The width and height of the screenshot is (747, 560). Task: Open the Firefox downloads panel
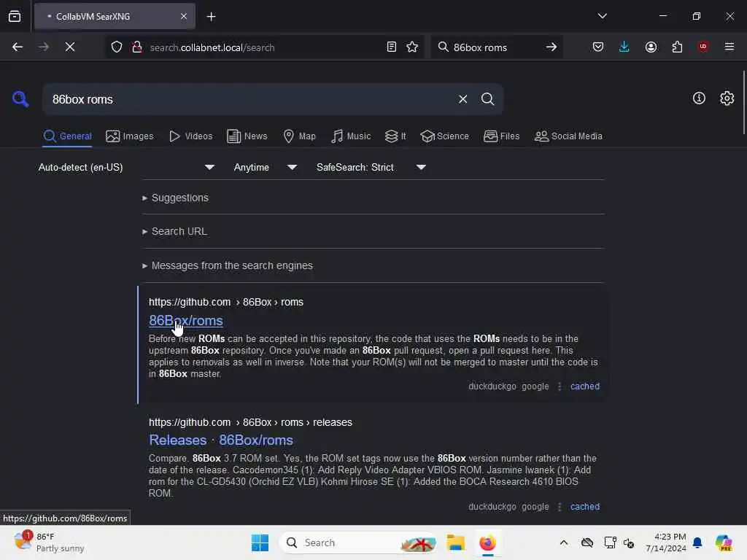(x=624, y=47)
